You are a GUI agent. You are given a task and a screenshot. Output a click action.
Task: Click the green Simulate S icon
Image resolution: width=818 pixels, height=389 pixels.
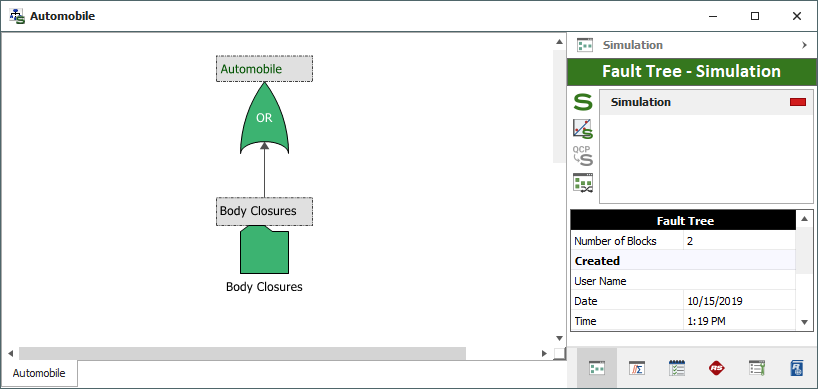[583, 102]
